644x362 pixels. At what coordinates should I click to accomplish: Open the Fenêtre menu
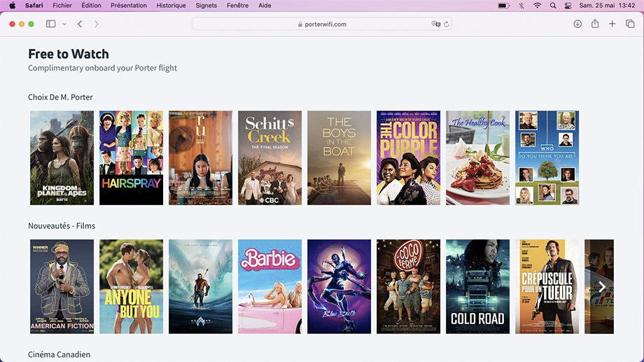pos(237,6)
